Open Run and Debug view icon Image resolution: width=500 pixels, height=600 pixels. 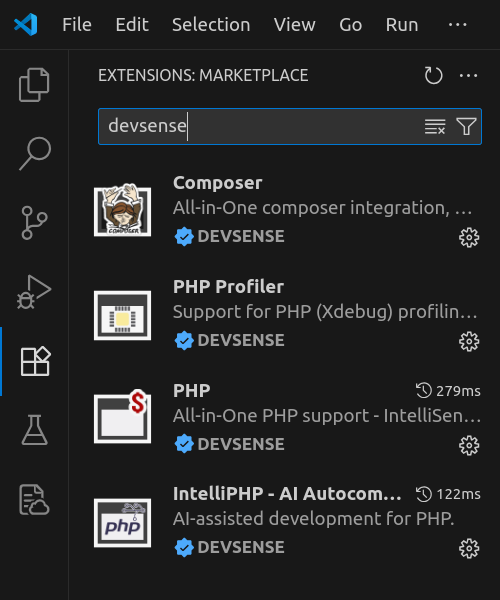pos(34,292)
